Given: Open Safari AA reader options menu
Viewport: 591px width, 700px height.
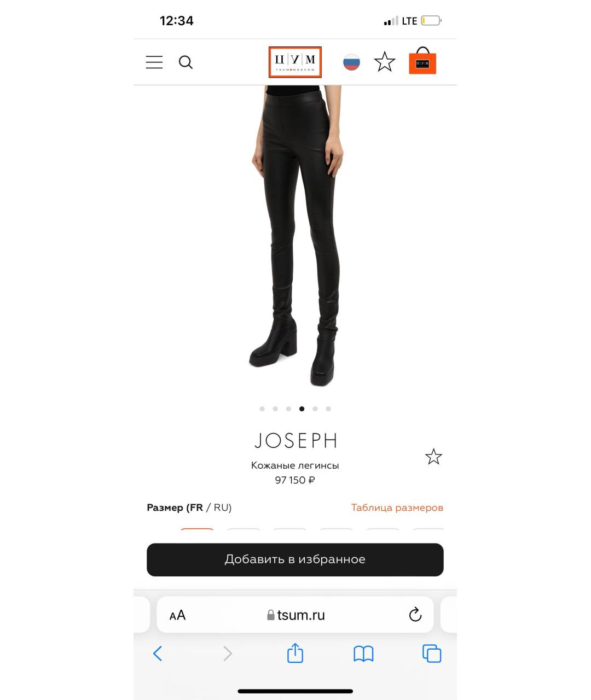Looking at the screenshot, I should [177, 615].
